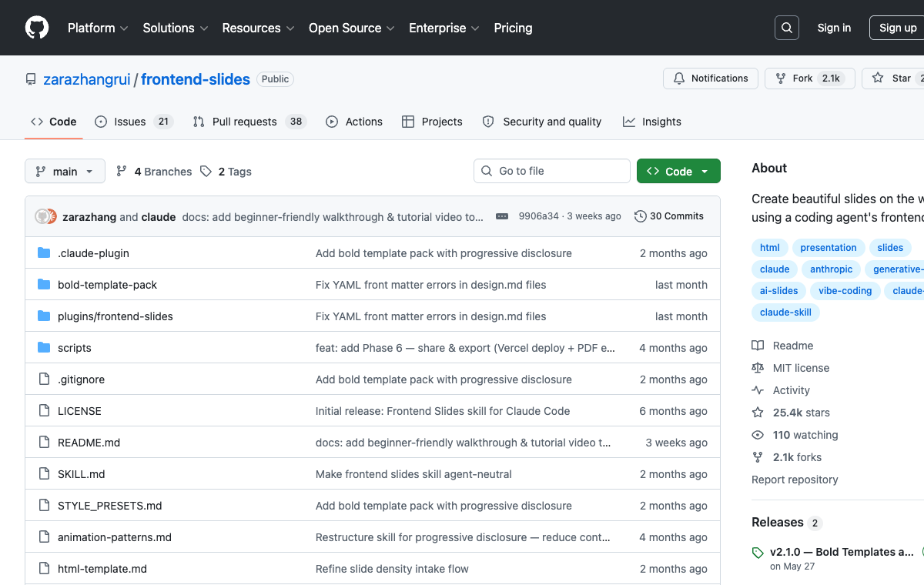Open the animation-patterns.md file
Image resolution: width=924 pixels, height=585 pixels.
point(115,537)
